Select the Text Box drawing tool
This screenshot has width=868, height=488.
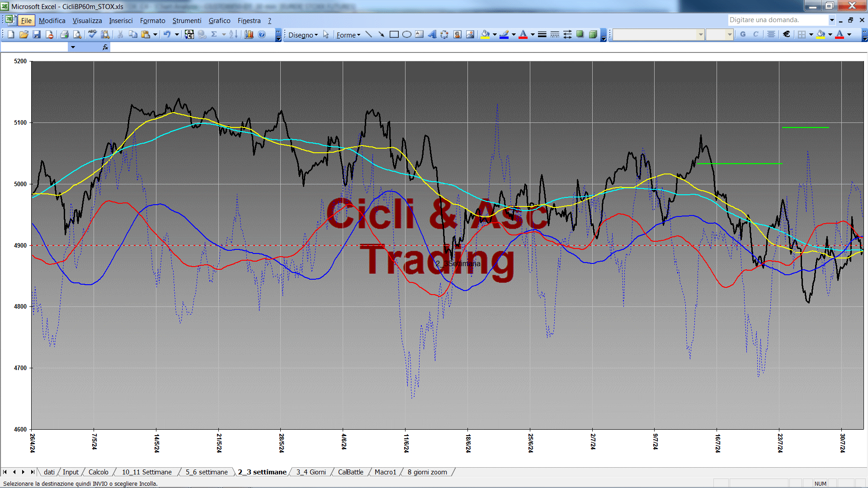(x=419, y=34)
